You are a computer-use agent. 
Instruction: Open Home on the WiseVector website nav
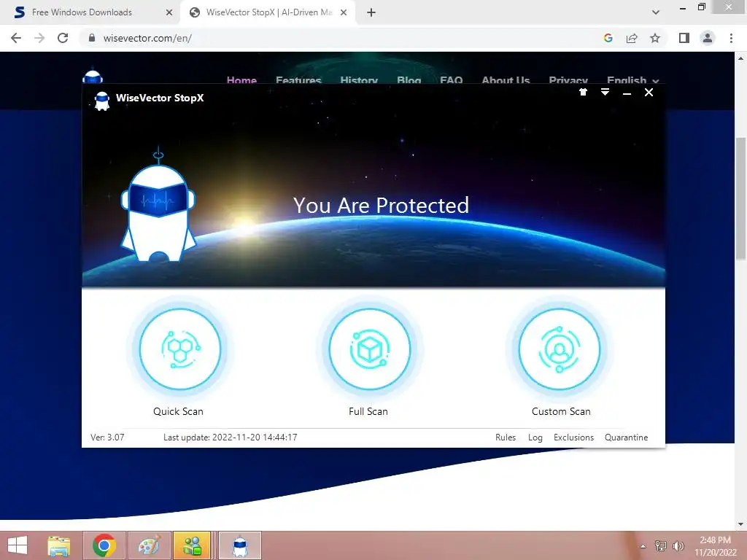point(241,80)
